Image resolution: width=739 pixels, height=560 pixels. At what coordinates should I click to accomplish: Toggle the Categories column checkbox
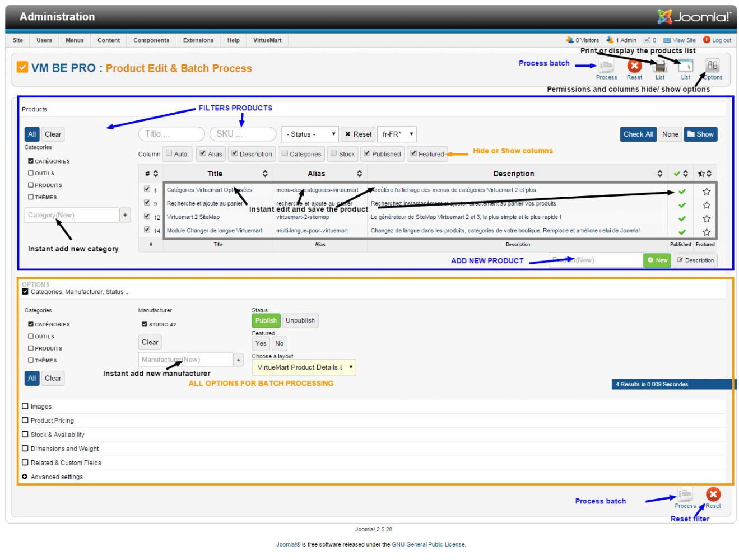tap(285, 153)
